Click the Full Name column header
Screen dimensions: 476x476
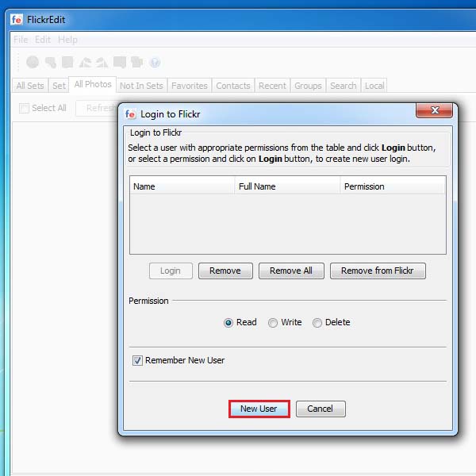287,186
